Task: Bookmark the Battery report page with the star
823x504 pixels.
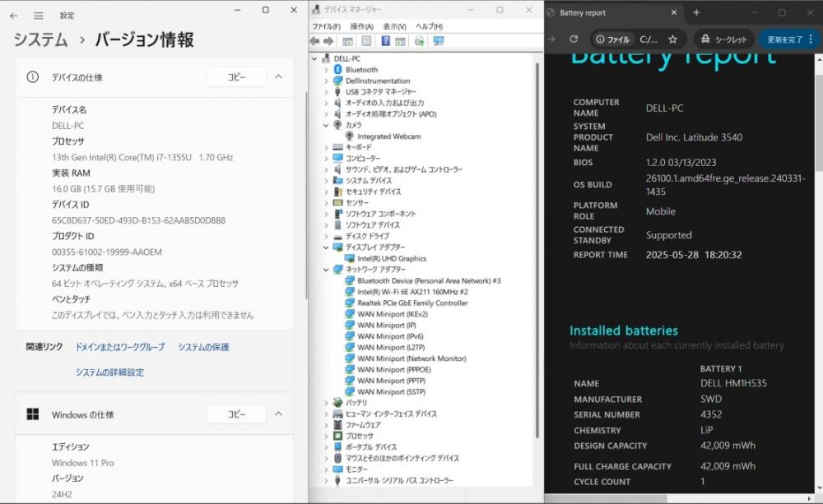Action: [x=672, y=39]
